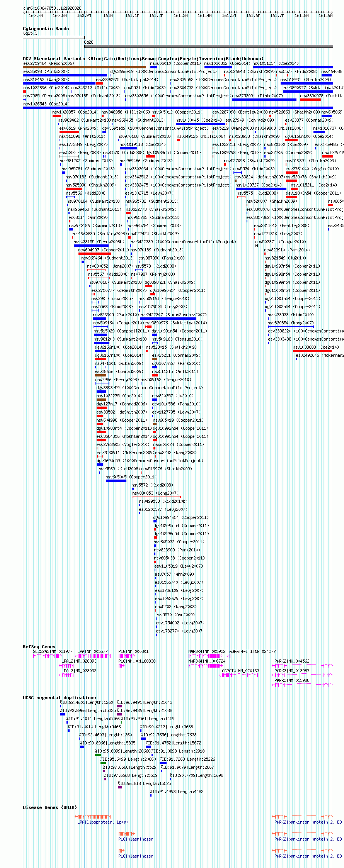
Task: Select duplication %ID:91.4993|Length:4482
Action: pyautogui.click(x=177, y=792)
